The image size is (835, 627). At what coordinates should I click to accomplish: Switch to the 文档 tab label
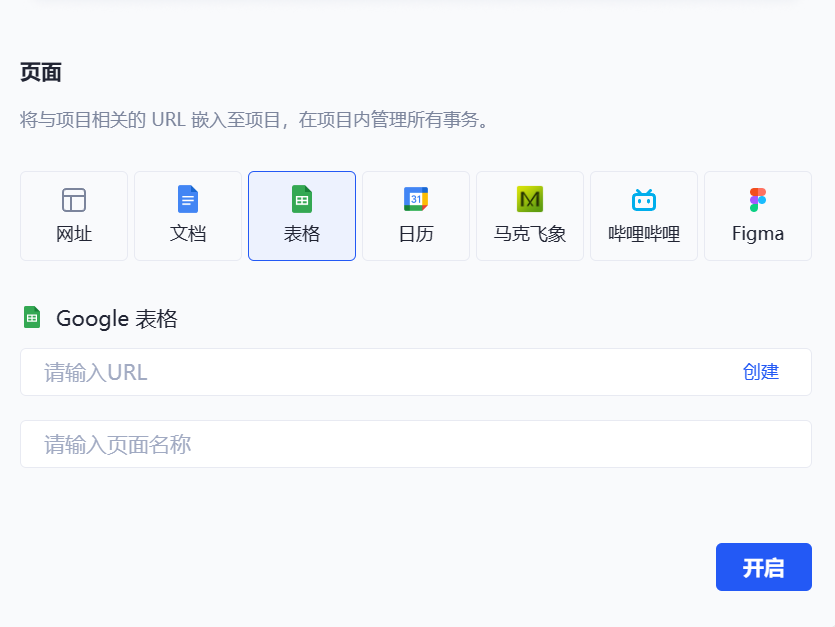coord(188,235)
